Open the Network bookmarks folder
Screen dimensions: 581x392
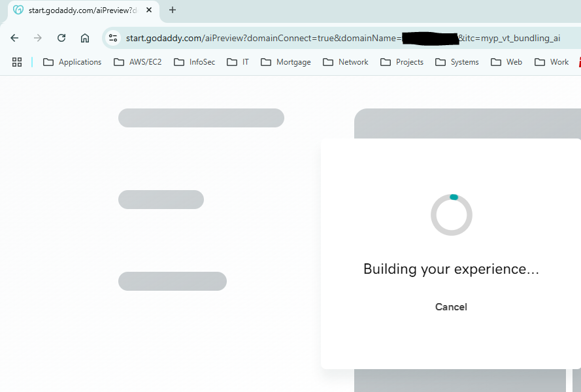pyautogui.click(x=345, y=62)
